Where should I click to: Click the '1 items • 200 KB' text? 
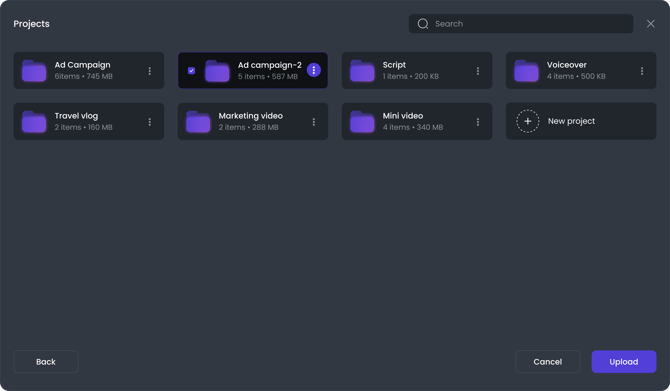pos(411,76)
